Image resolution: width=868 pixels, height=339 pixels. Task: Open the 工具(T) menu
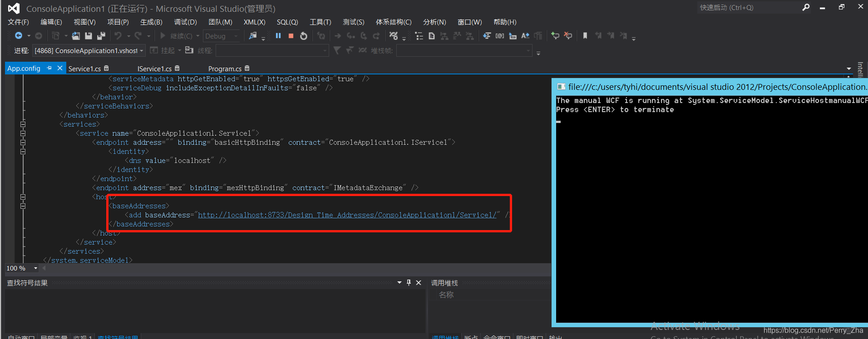[x=321, y=22]
